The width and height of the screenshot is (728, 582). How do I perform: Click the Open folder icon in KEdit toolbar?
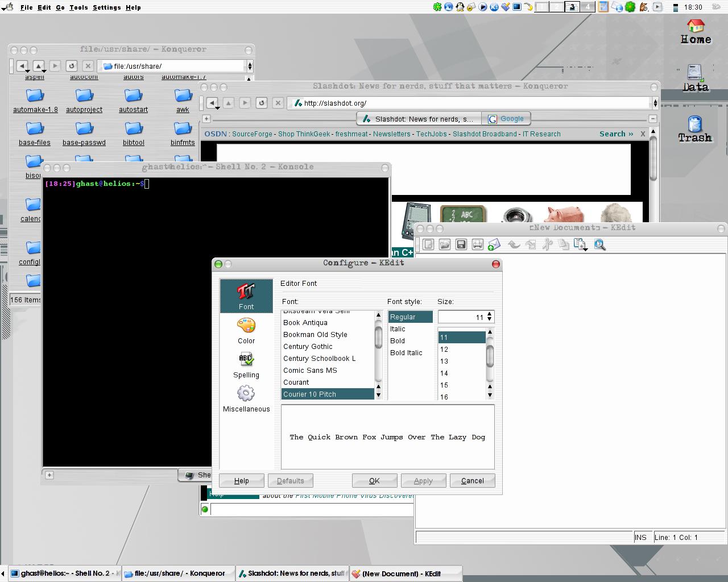445,244
